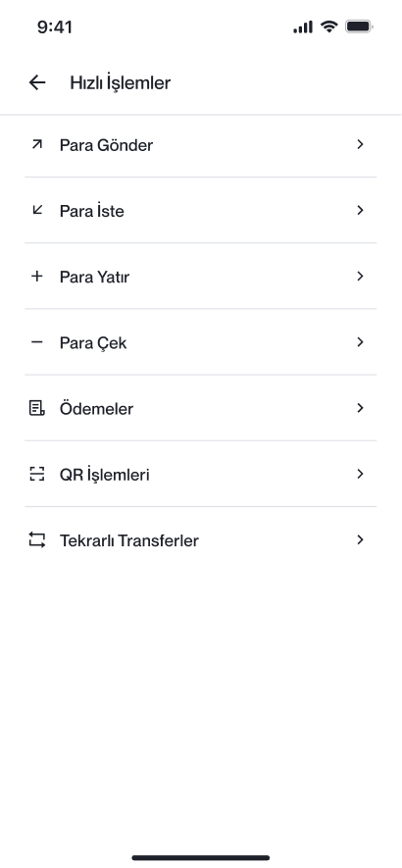Viewport: 402px width, 868px height.
Task: Open the Para Yatır option
Action: tap(200, 277)
